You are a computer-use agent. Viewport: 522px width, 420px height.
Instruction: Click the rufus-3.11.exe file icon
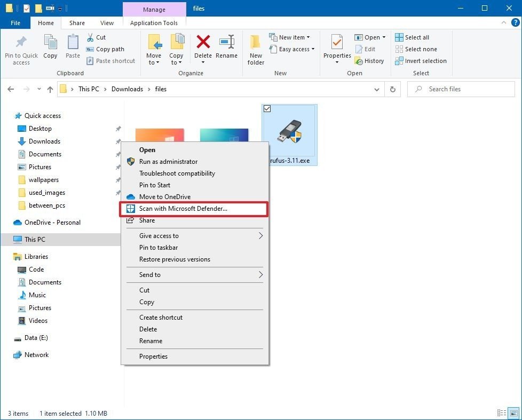coord(290,131)
